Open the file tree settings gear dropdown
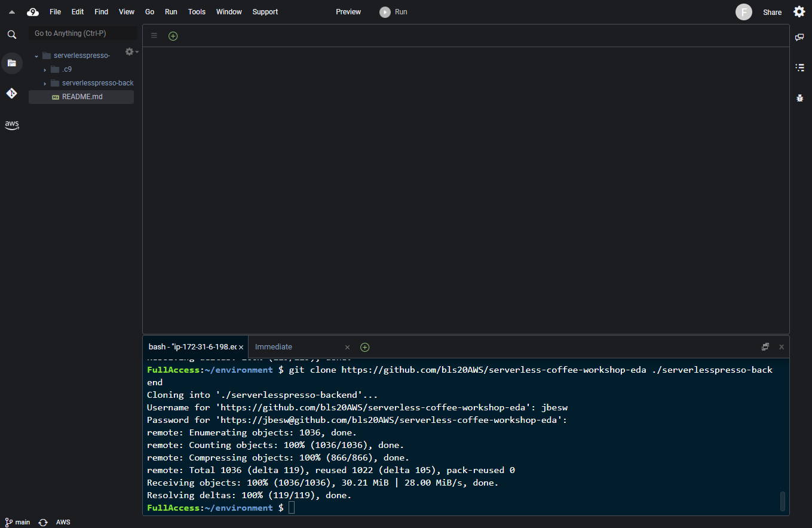Screen dimensions: 812x528 (131, 52)
